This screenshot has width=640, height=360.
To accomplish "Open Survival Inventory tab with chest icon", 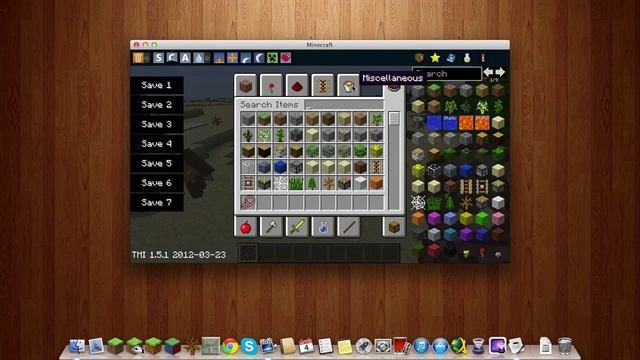I will 394,227.
